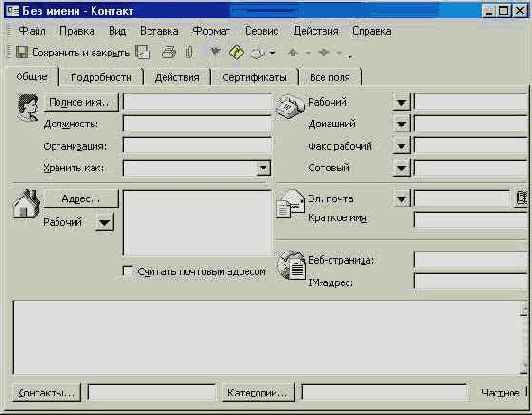
Task: Click the address book icon beside the email field
Action: (x=521, y=199)
